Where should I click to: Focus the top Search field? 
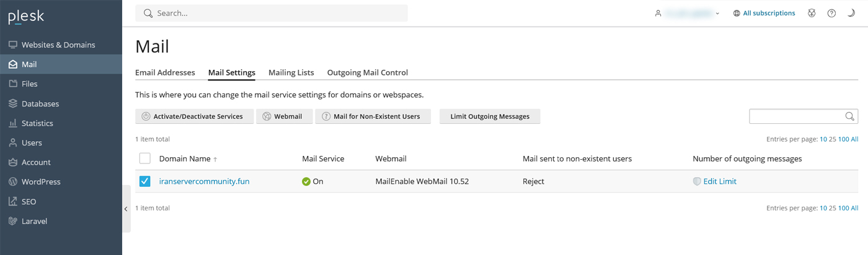273,13
